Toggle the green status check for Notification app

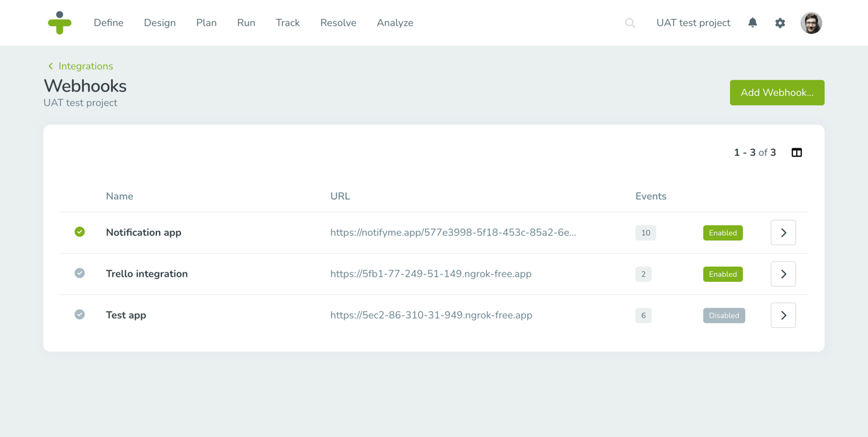[x=79, y=232]
